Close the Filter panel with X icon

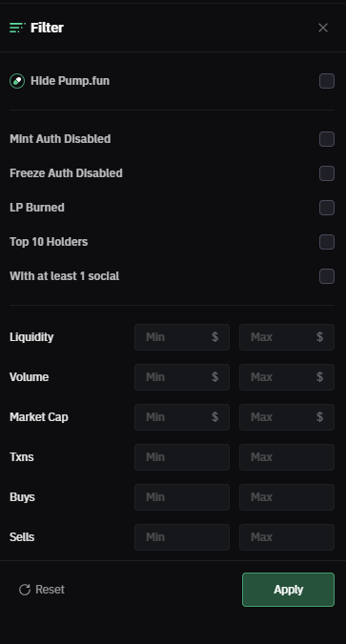pos(323,28)
